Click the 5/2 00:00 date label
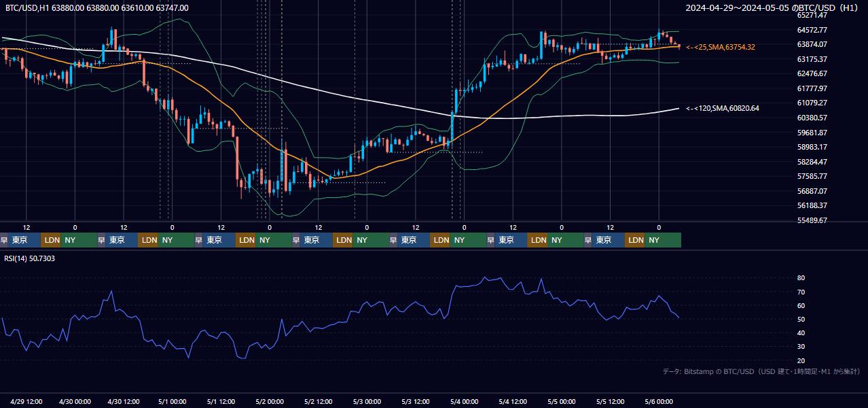This screenshot has width=868, height=408. click(270, 401)
